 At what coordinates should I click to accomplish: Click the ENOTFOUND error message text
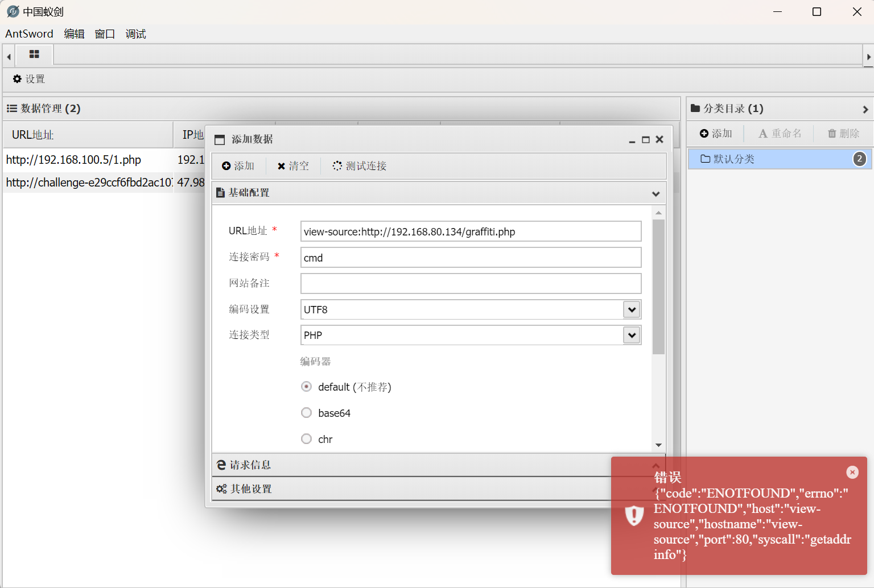(x=752, y=524)
